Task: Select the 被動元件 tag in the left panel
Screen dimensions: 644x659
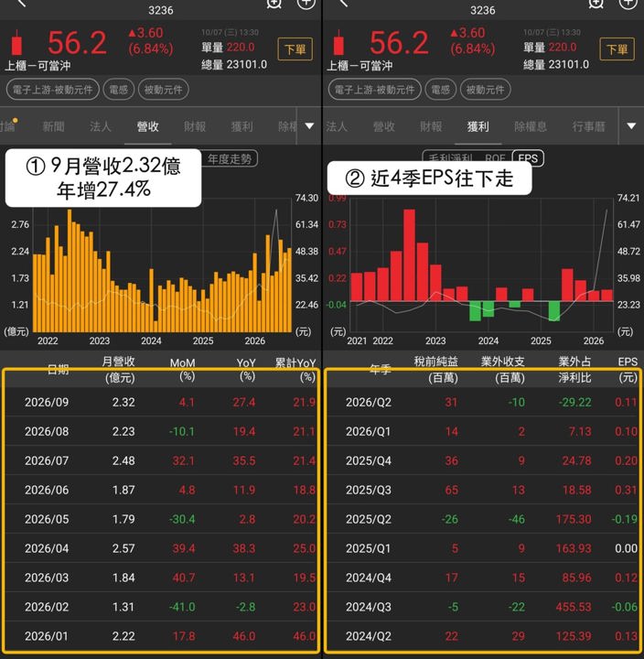Action: tap(163, 90)
